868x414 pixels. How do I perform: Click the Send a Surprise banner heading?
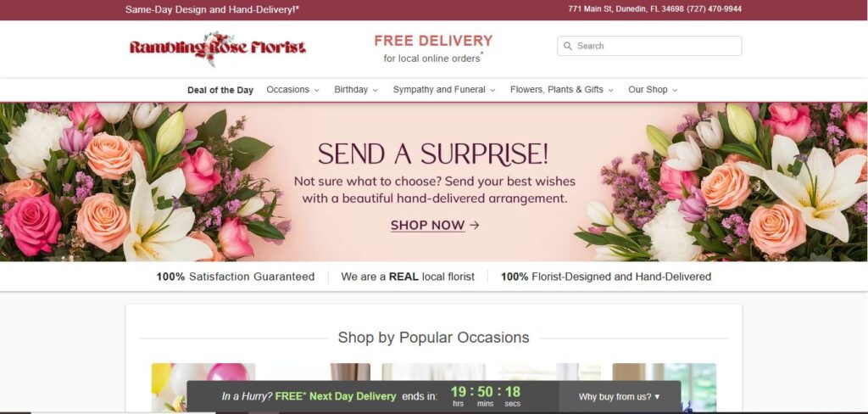tap(433, 154)
